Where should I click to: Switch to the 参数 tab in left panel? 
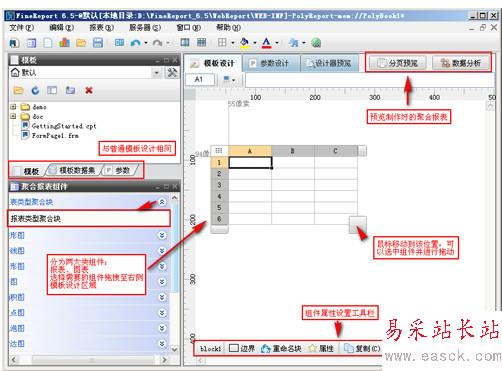point(119,171)
